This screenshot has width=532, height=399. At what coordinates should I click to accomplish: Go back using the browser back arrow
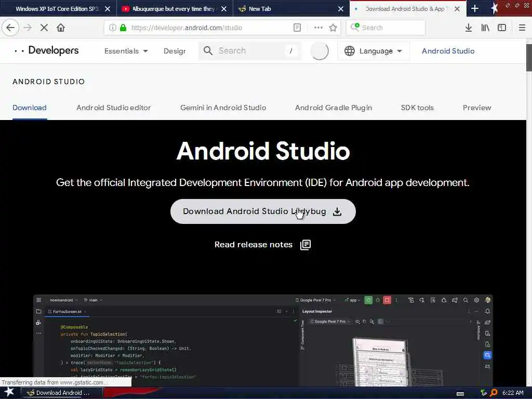pyautogui.click(x=10, y=28)
